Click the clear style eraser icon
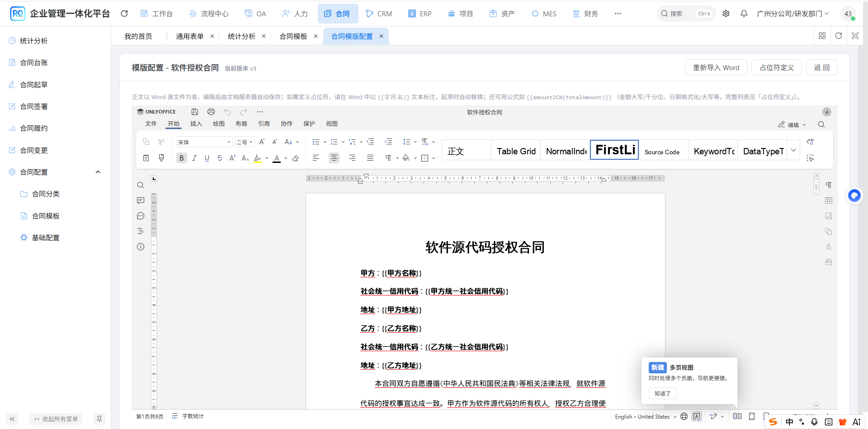The height and width of the screenshot is (429, 868). point(296,158)
